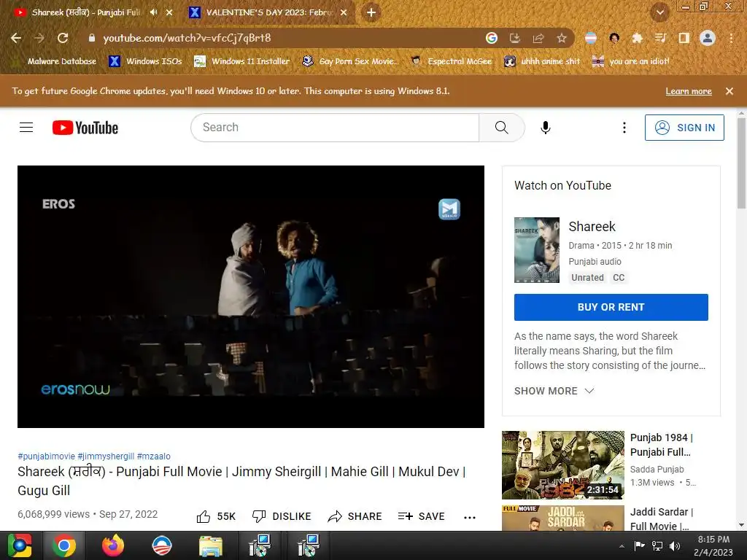747x560 pixels.
Task: Open YouTube settings three-dot menu
Action: (x=624, y=127)
